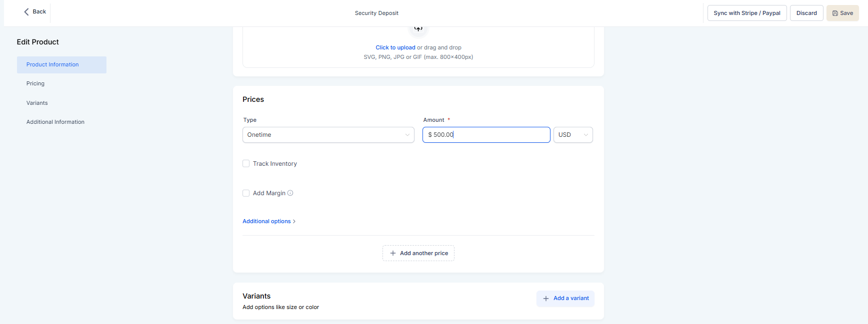Open the price Type dropdown
Viewport: 868px width, 324px height.
tap(328, 135)
